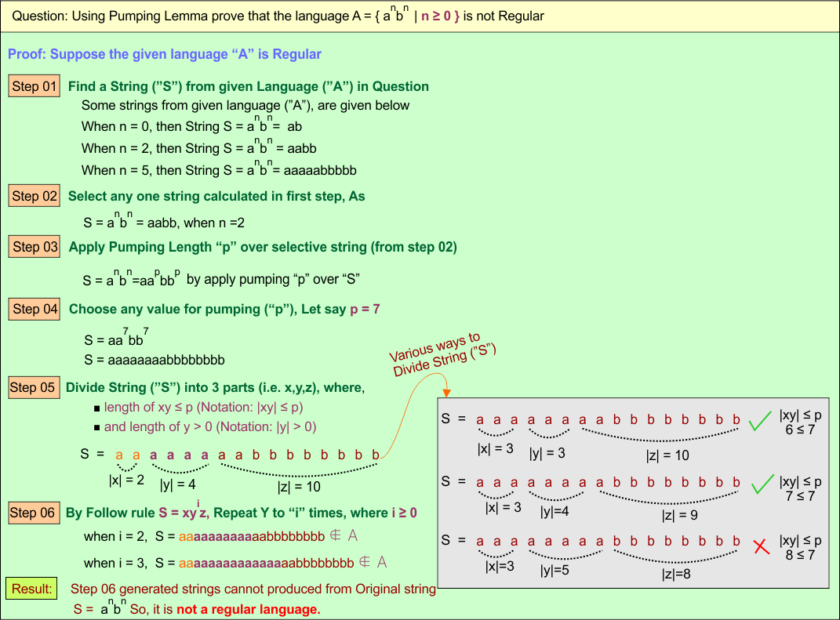Click the green checkmark beside 6 ≤ 7
The image size is (840, 620).
coord(759,422)
